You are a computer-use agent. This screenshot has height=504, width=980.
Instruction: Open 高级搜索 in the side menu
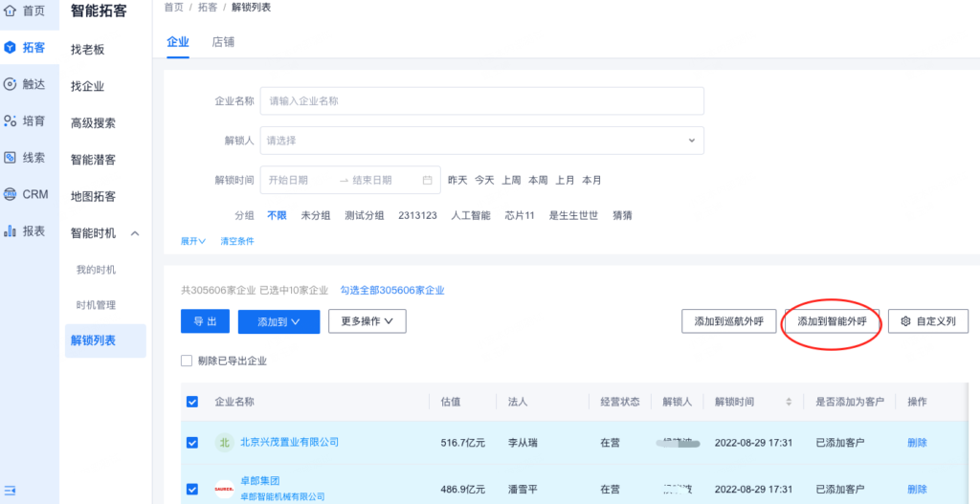(93, 123)
